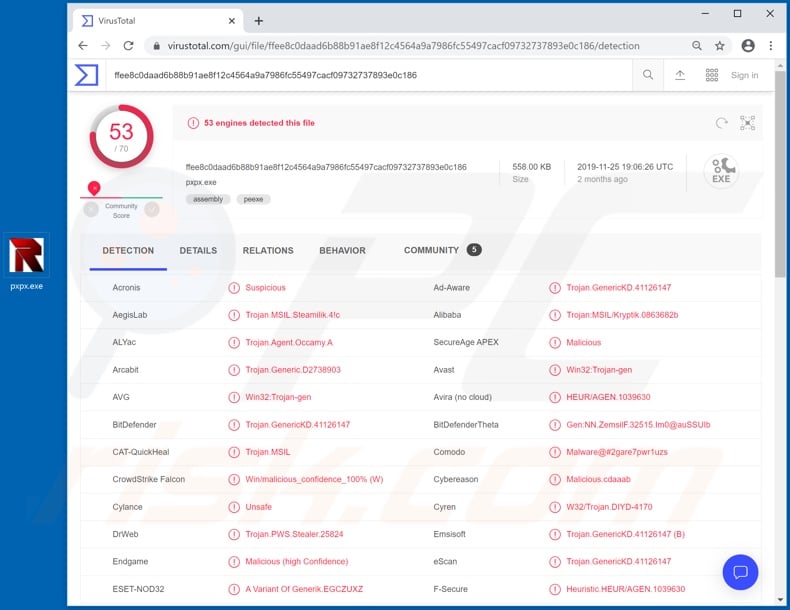Click the padlock site info icon
This screenshot has height=610, width=790.
pyautogui.click(x=157, y=46)
